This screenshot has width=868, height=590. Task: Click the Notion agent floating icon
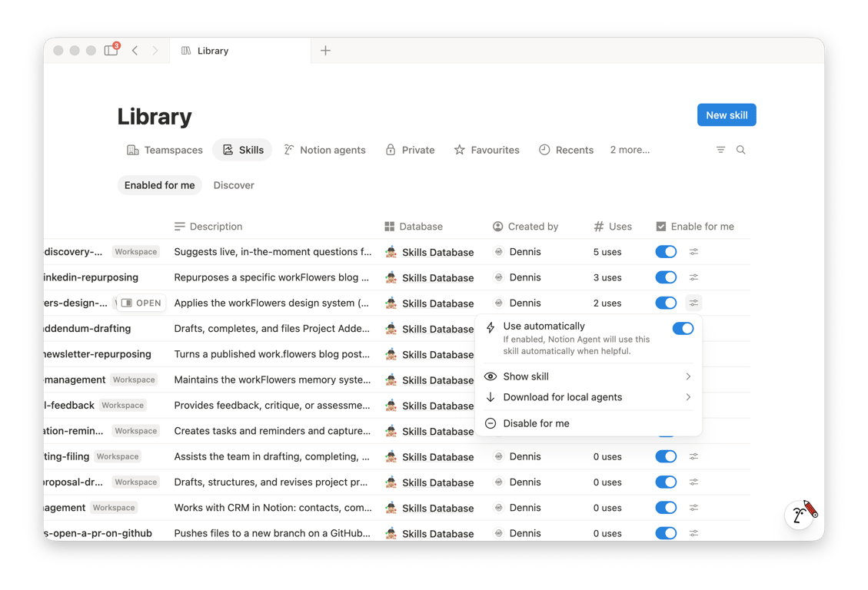coord(800,514)
